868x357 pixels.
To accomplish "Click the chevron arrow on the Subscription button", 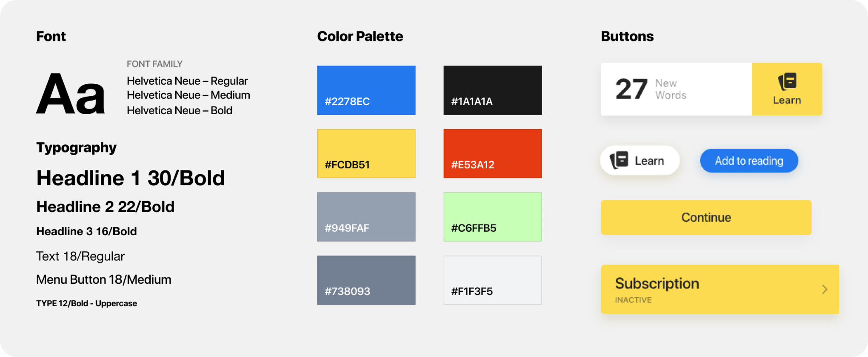I will click(x=825, y=290).
